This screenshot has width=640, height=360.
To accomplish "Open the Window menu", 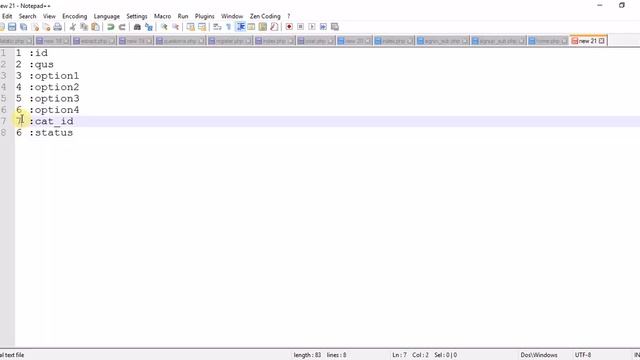I will point(232,16).
